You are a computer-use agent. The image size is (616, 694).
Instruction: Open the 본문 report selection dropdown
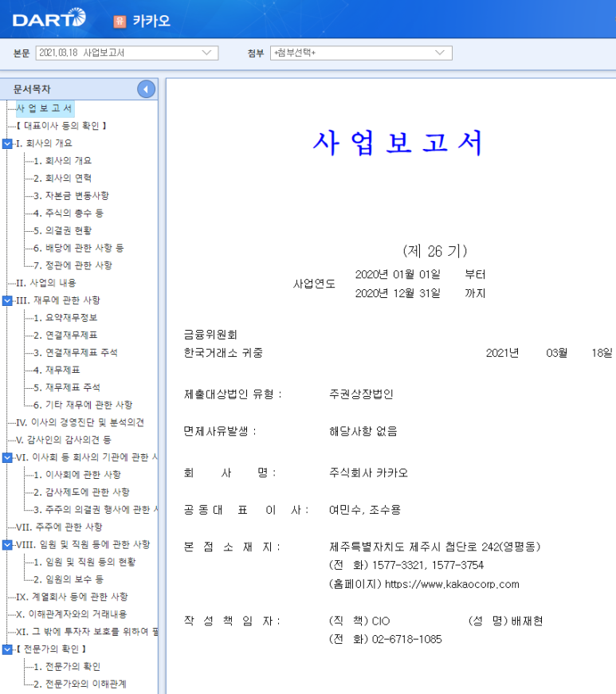point(127,53)
